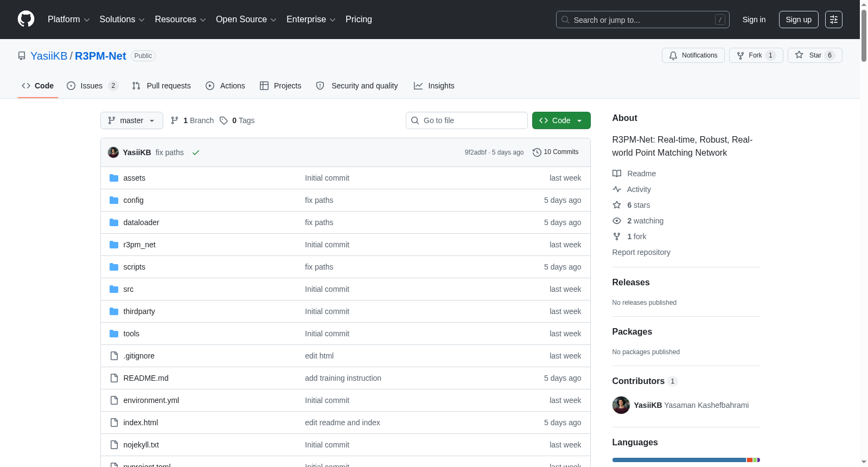Open the config folder
Screen dimensions: 868x467
pos(133,200)
